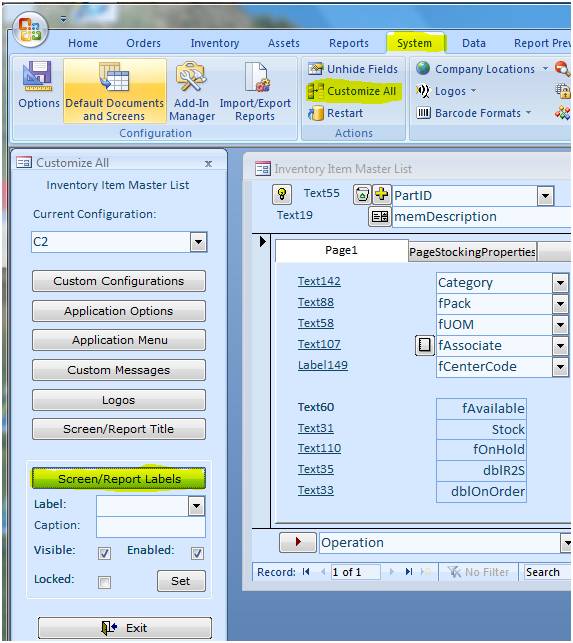
Task: Check the Locked checkbox
Action: click(x=104, y=582)
